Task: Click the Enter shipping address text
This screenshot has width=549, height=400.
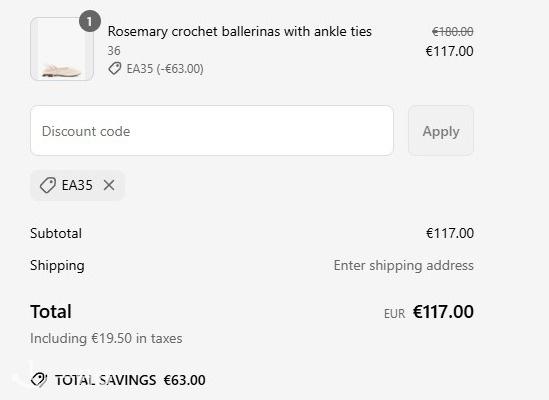Action: [x=404, y=265]
